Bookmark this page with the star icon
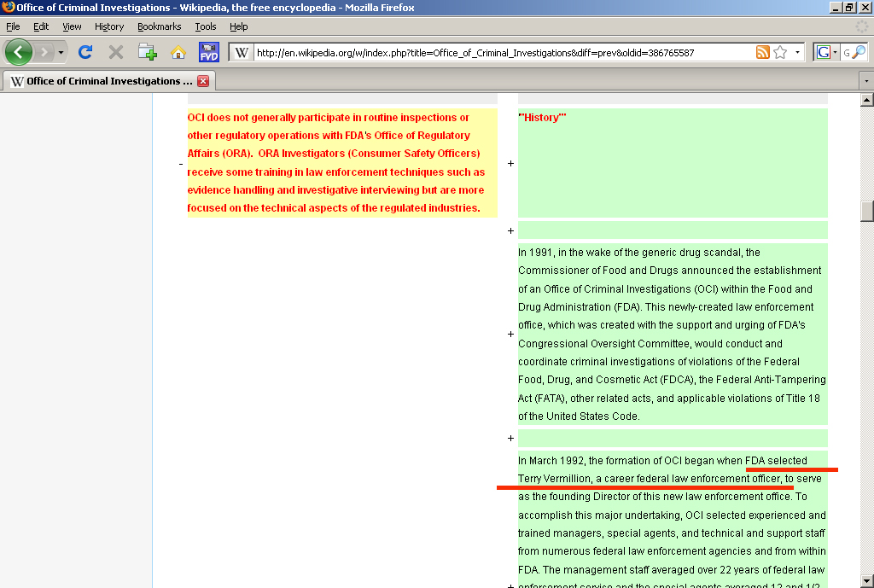The width and height of the screenshot is (874, 588). (x=780, y=52)
